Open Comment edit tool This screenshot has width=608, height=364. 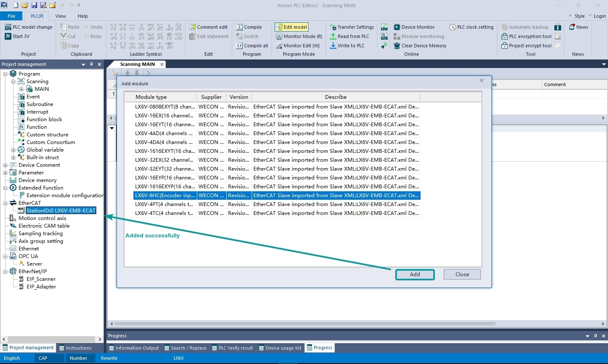[209, 27]
